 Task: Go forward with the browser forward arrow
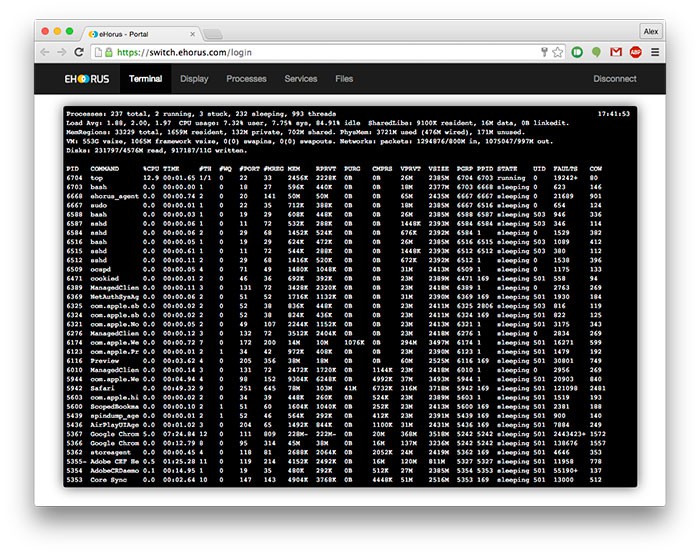62,52
